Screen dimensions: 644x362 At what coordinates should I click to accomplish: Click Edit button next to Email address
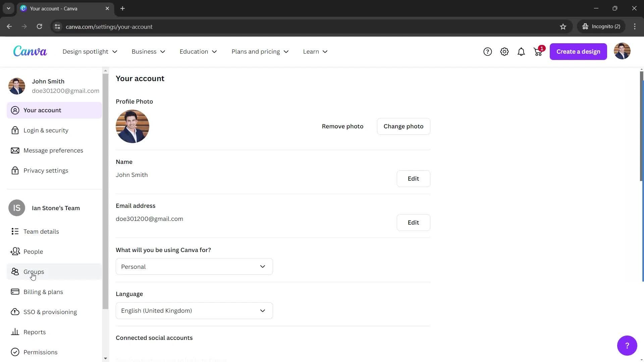click(413, 222)
